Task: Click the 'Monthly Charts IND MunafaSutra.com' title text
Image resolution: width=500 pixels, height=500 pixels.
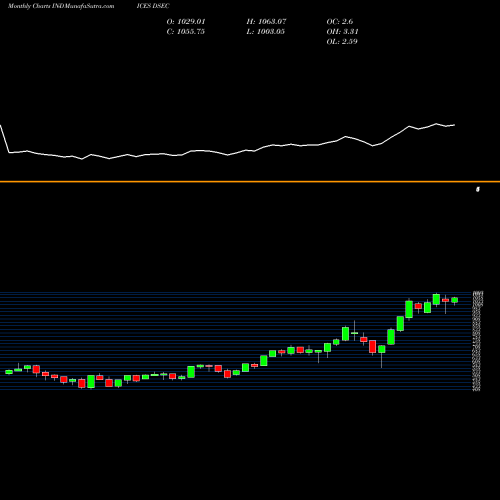Action: (61, 6)
